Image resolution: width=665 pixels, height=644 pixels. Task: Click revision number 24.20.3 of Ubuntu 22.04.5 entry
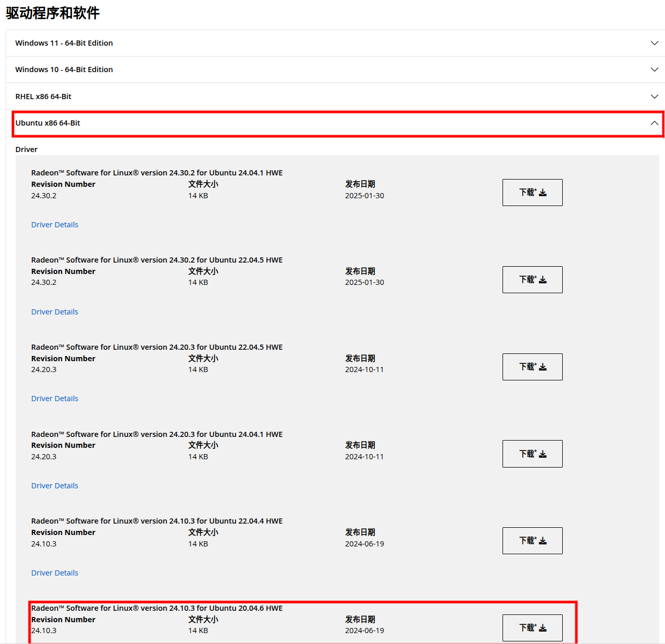(x=44, y=369)
